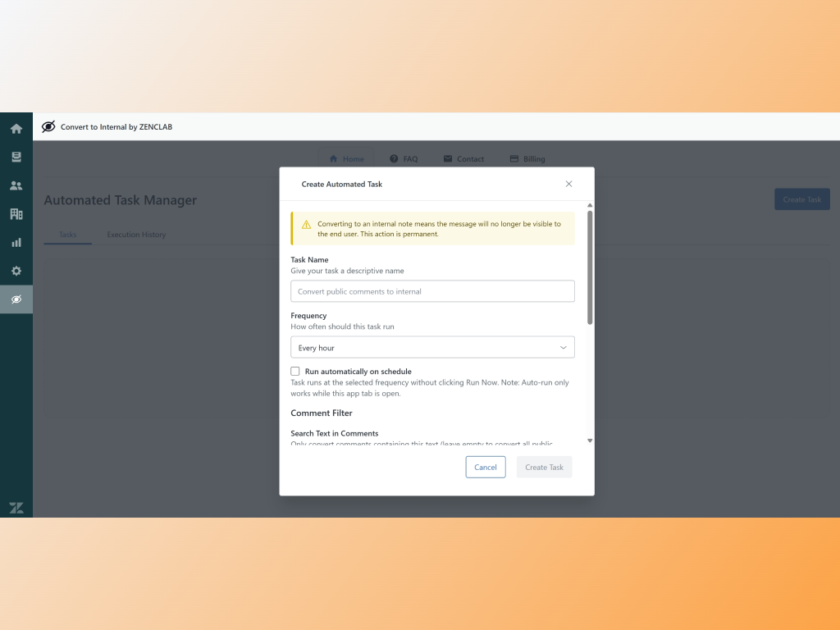Open the FAQ navigation item
840x630 pixels.
point(404,159)
